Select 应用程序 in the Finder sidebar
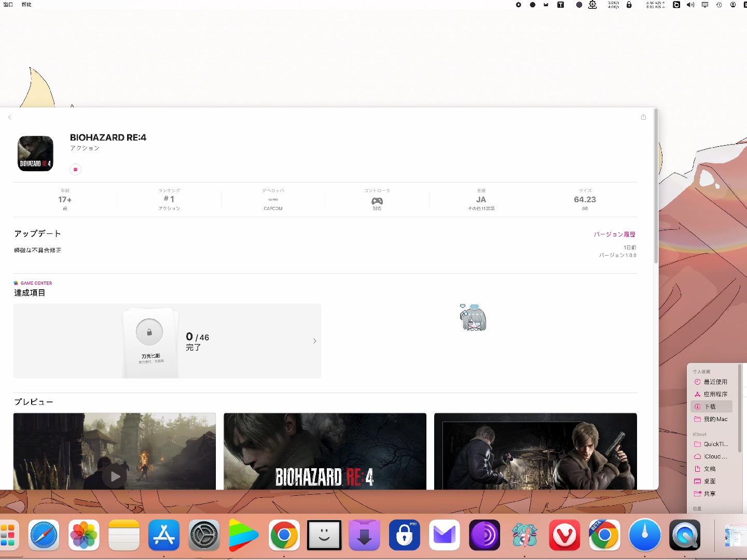Viewport: 747px width, 560px height. [711, 394]
